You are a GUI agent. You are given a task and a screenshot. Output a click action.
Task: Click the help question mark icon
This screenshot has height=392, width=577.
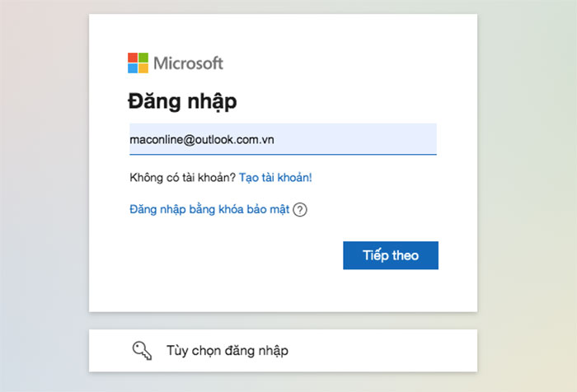300,210
